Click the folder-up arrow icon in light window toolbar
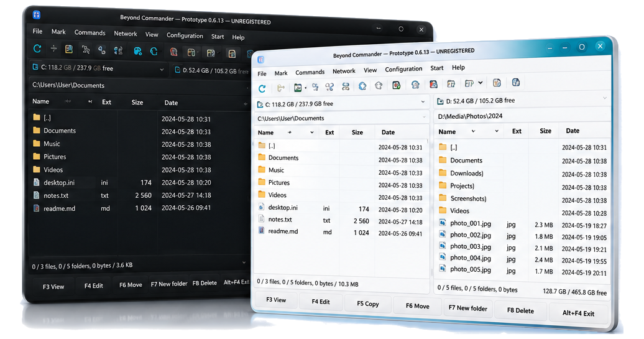Viewport: 644px width, 339px height. [281, 88]
